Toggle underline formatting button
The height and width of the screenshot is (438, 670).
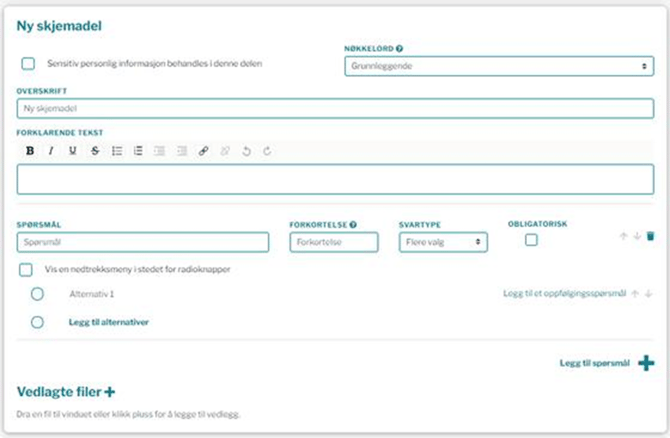pyautogui.click(x=72, y=151)
